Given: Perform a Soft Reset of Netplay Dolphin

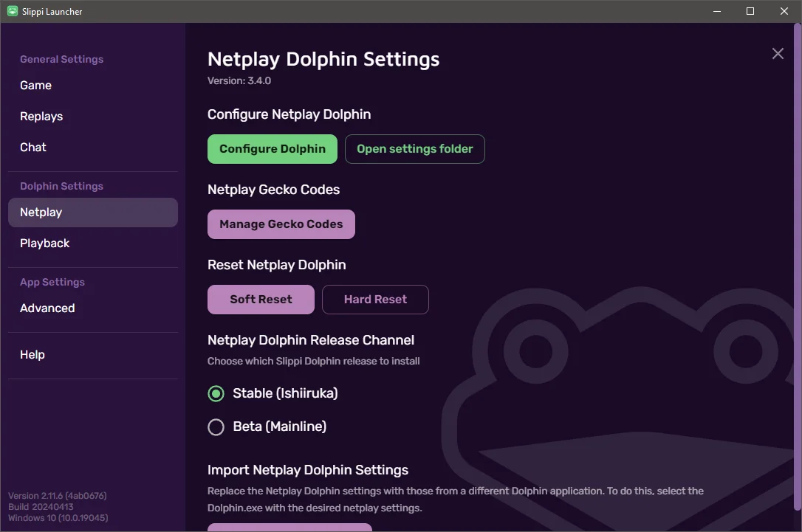Looking at the screenshot, I should [x=260, y=299].
